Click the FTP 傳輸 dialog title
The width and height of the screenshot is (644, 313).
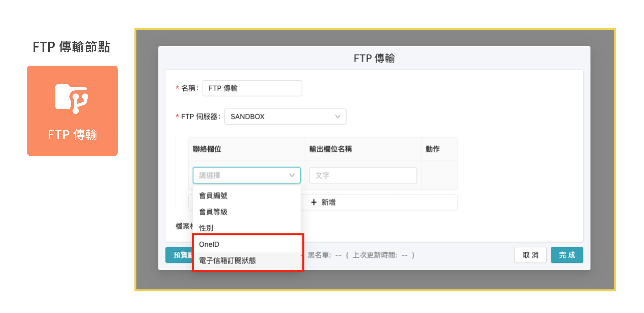click(374, 58)
